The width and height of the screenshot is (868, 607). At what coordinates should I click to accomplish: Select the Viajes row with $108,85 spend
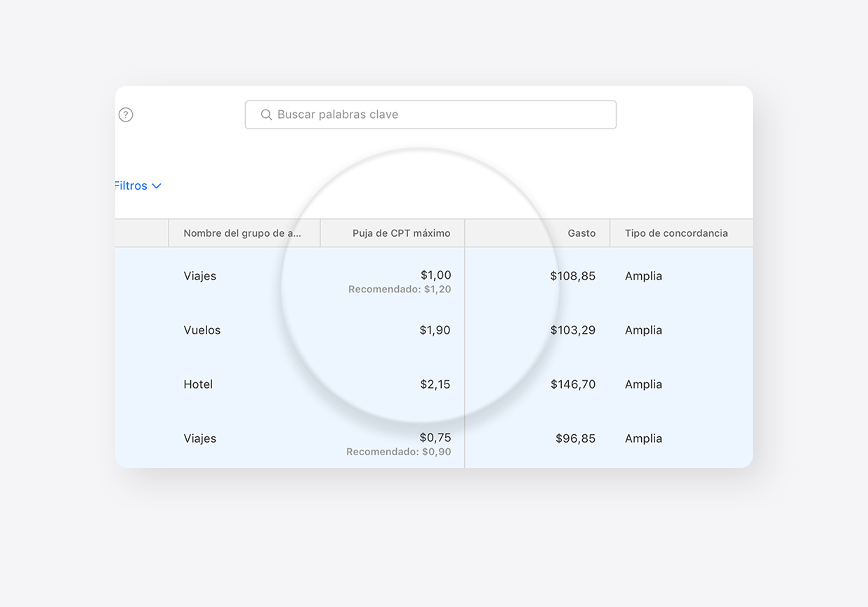click(200, 276)
